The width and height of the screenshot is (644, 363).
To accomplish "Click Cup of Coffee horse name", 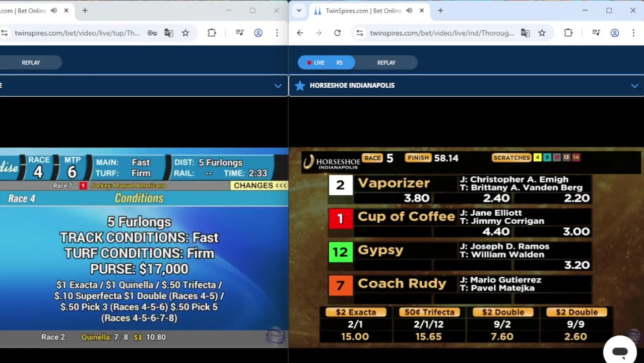I will [406, 216].
